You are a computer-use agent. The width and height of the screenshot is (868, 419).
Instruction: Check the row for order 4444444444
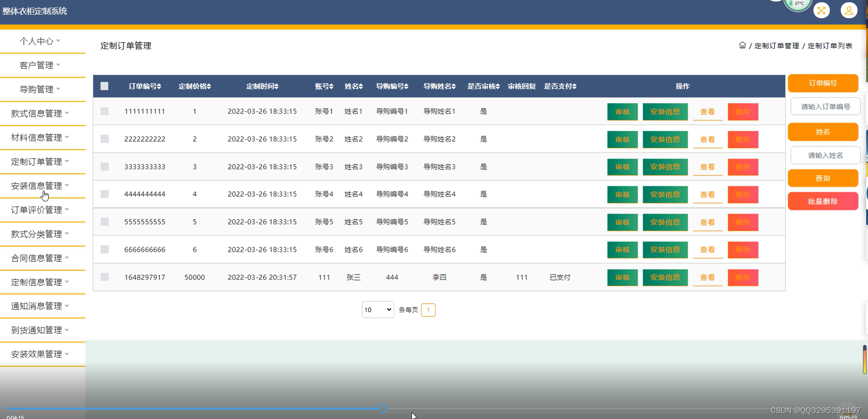coord(104,194)
